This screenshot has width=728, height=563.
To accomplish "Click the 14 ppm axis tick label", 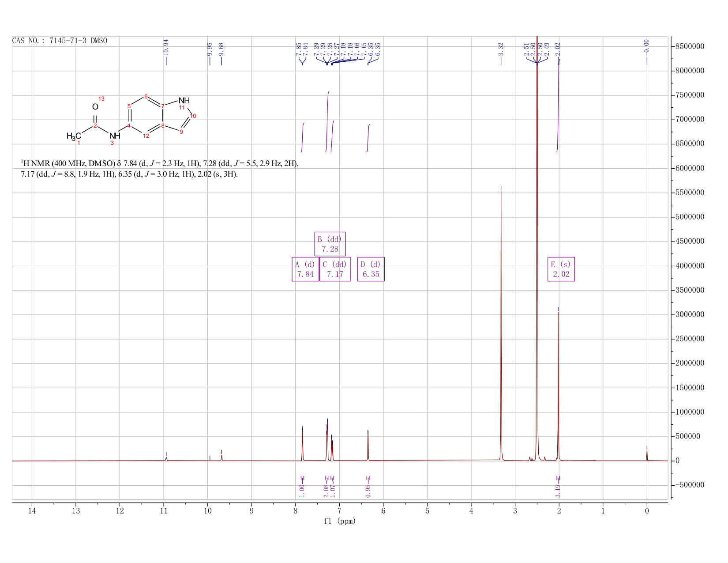I will tap(32, 511).
